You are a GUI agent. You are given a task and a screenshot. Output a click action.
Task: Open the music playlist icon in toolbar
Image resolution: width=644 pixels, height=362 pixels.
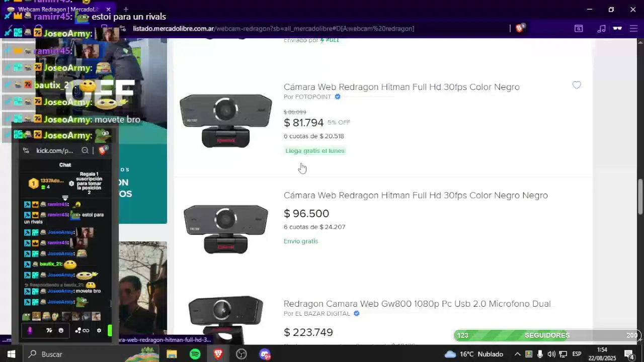(x=601, y=29)
